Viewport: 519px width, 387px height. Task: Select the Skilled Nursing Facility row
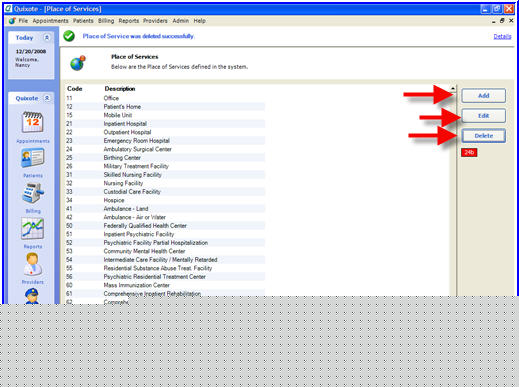(165, 175)
